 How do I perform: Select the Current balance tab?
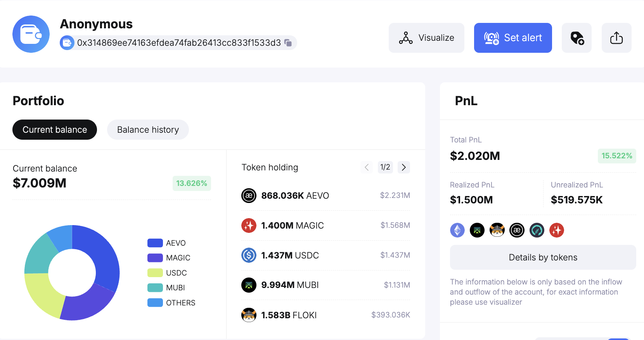click(x=55, y=130)
